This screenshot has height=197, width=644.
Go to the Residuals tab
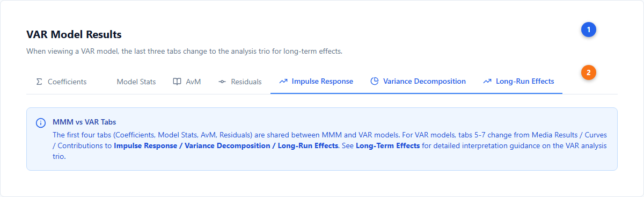click(240, 82)
